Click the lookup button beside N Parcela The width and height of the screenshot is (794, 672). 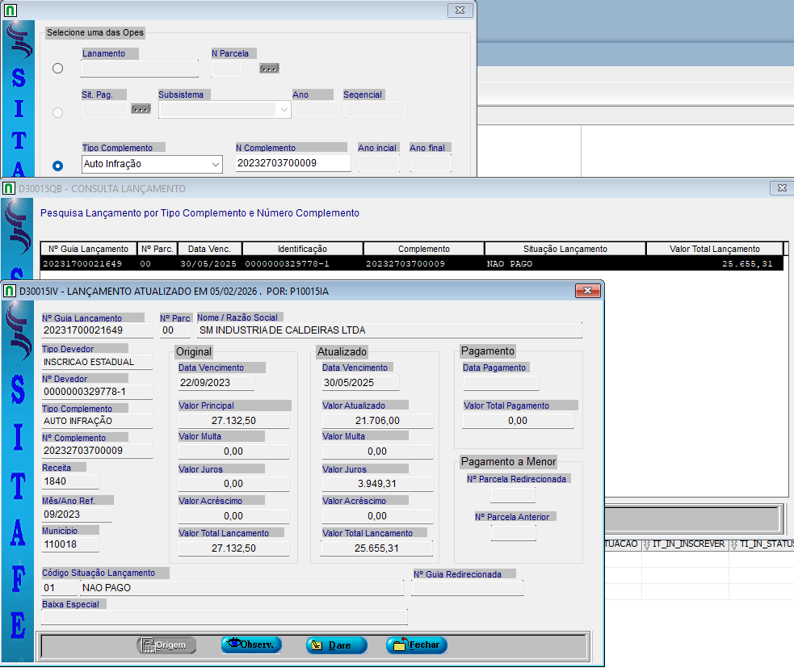[269, 69]
